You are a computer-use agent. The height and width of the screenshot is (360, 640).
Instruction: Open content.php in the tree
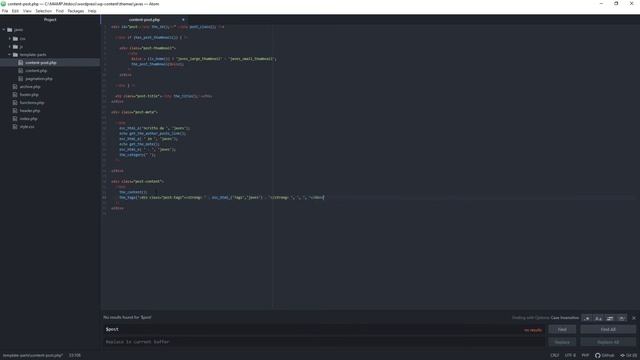pos(36,71)
